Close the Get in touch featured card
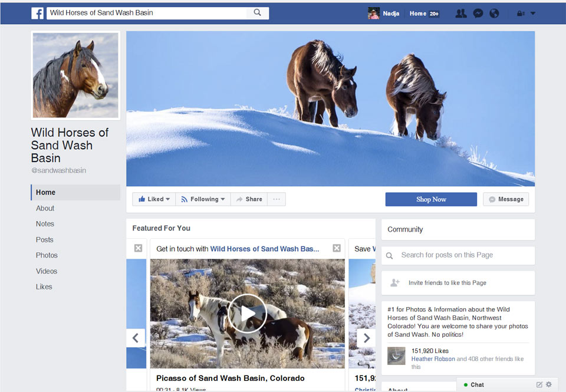 pos(337,248)
